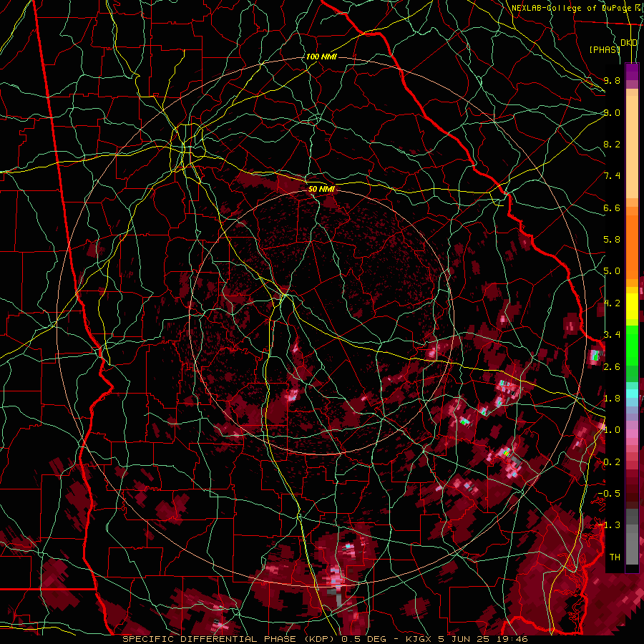Click the 9.8 value on color scale
This screenshot has height=644, width=644.
click(x=612, y=80)
